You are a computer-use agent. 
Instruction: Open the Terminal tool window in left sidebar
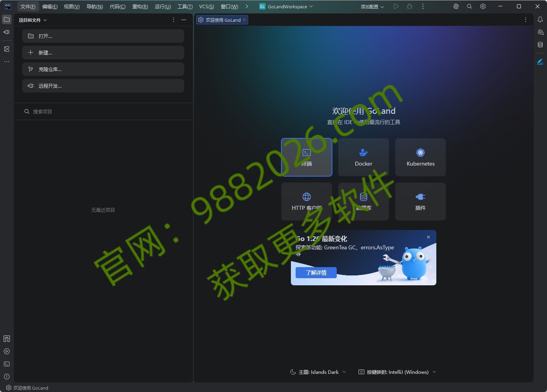(x=7, y=364)
